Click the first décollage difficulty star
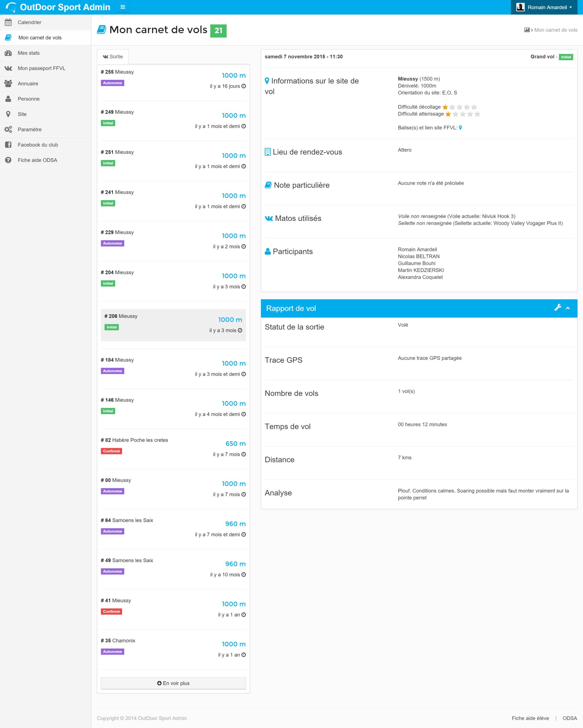The height and width of the screenshot is (728, 583). 445,107
